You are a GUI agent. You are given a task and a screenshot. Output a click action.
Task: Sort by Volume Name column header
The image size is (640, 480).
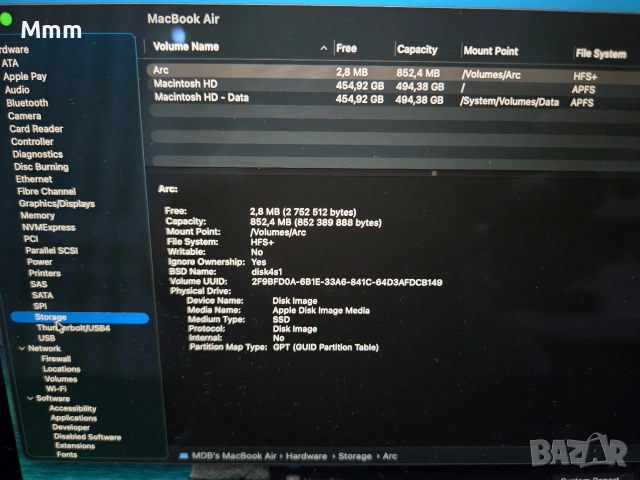186,47
